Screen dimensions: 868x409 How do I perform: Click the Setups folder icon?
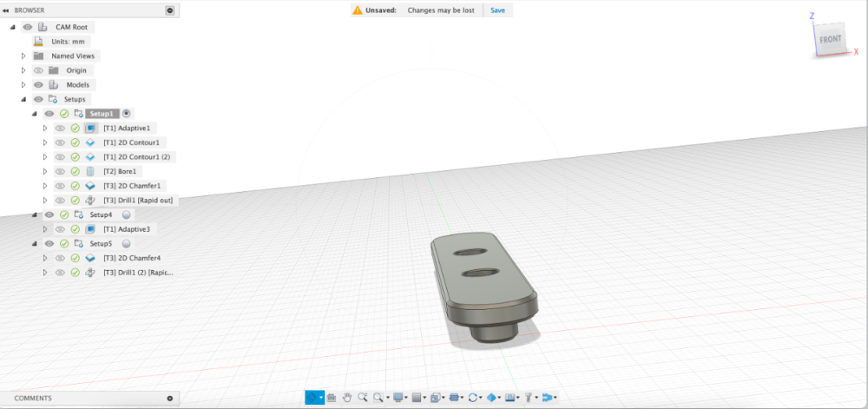point(53,100)
